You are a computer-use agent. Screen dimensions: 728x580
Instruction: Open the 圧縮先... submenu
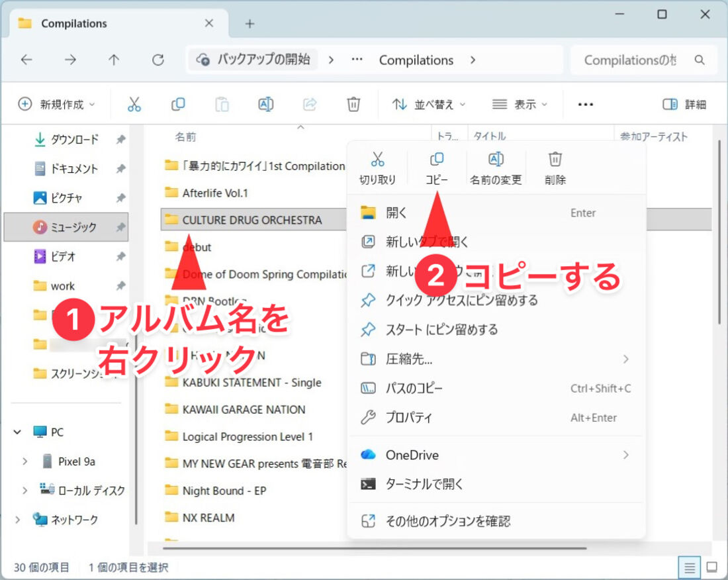click(x=496, y=359)
